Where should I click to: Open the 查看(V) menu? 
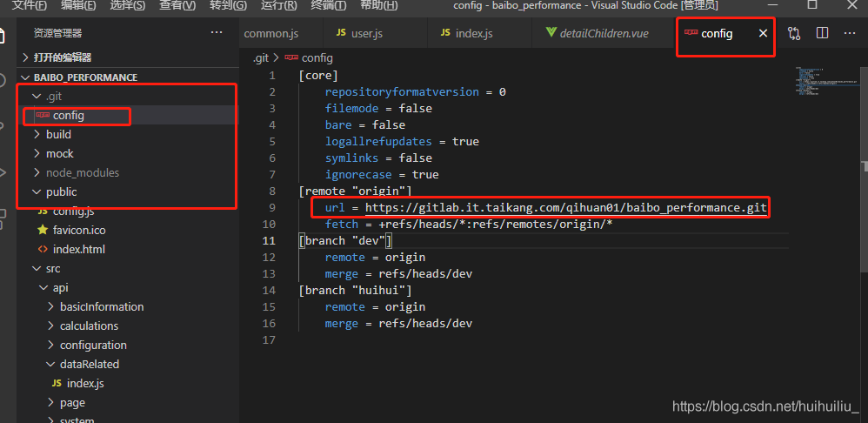click(177, 5)
